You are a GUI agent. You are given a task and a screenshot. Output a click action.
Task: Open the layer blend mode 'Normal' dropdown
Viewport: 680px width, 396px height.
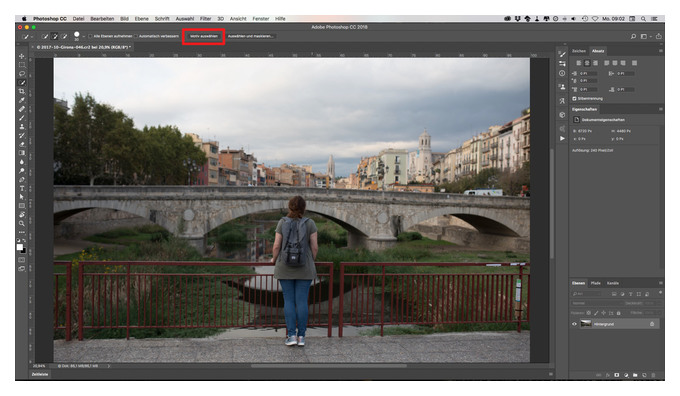tap(597, 304)
